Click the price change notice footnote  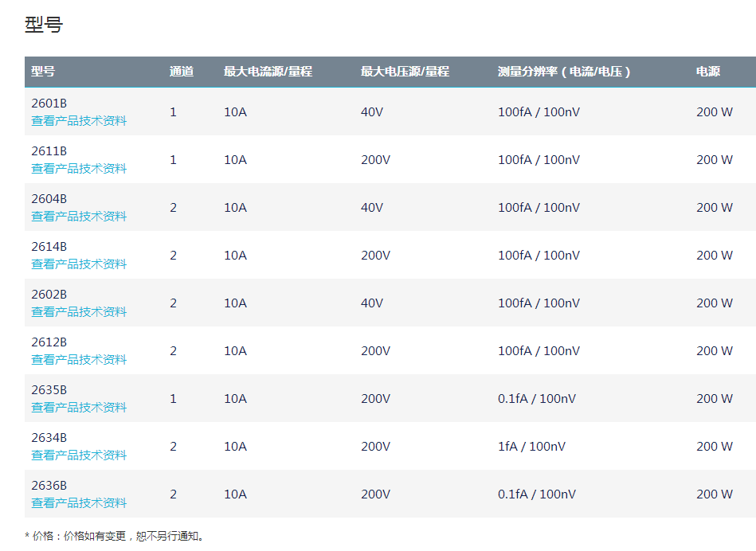point(114,536)
